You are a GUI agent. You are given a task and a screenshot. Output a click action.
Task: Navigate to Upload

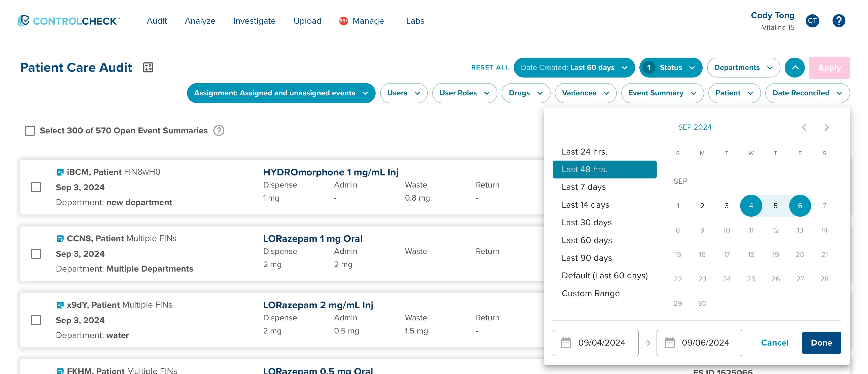click(x=307, y=21)
